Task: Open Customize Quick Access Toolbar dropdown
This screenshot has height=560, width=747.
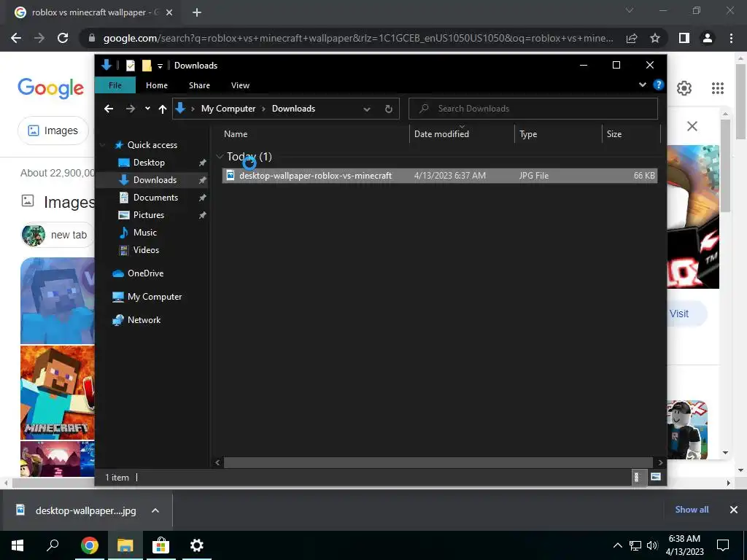Action: click(160, 66)
